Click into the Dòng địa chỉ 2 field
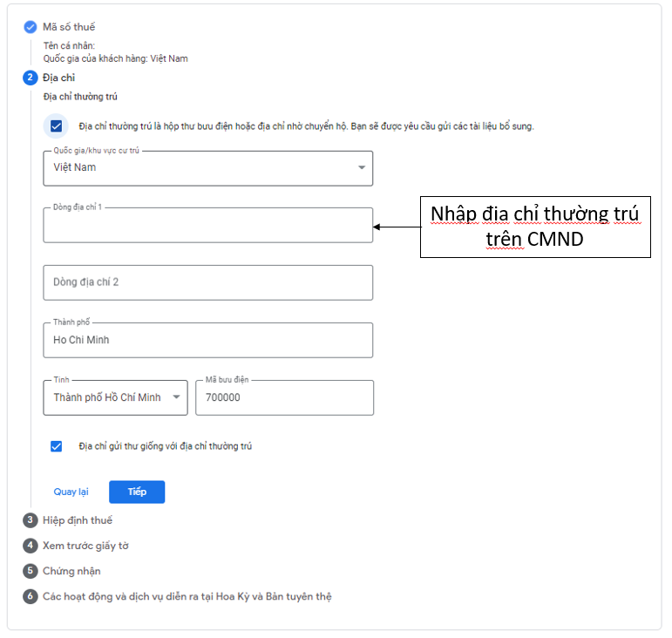 [x=207, y=282]
